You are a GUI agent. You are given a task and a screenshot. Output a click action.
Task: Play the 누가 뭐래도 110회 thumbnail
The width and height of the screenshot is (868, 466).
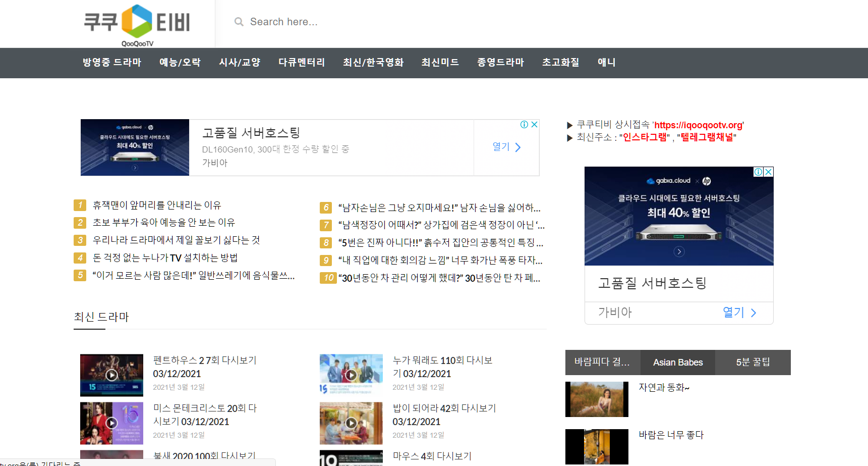351,375
